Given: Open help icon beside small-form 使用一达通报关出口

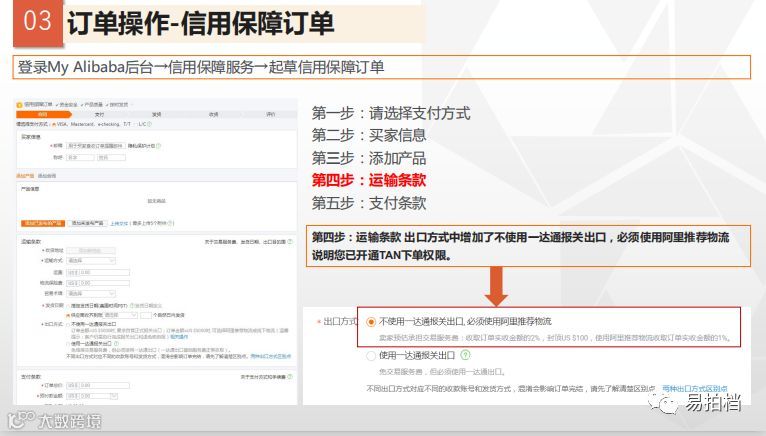Looking at the screenshot, I should pyautogui.click(x=116, y=344).
